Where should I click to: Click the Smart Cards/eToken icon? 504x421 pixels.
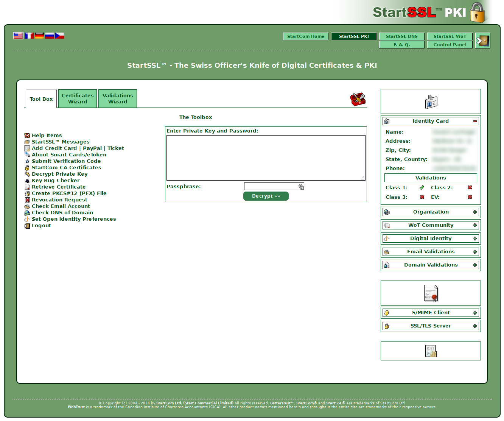(x=27, y=155)
